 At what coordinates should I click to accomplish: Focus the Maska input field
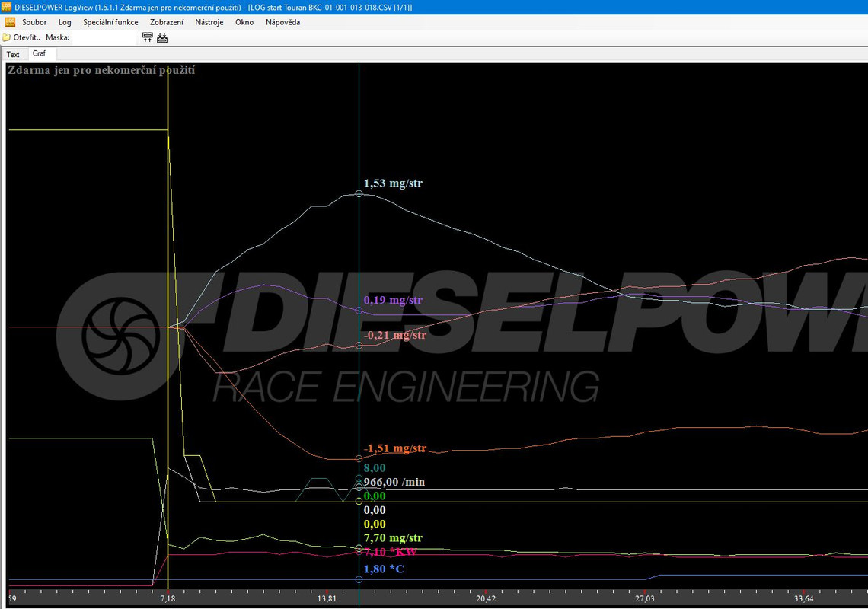coord(104,37)
